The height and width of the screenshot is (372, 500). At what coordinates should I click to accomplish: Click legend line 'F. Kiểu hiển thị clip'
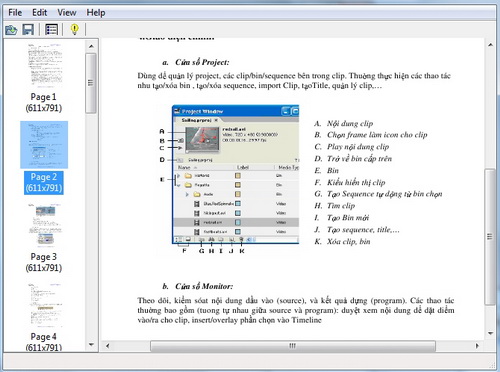pos(350,182)
